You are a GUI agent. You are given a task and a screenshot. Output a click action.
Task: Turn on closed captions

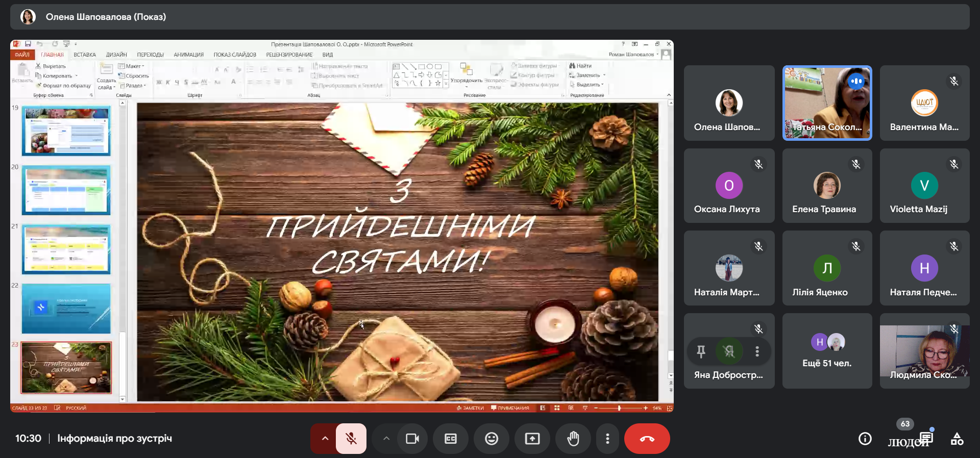[451, 439]
